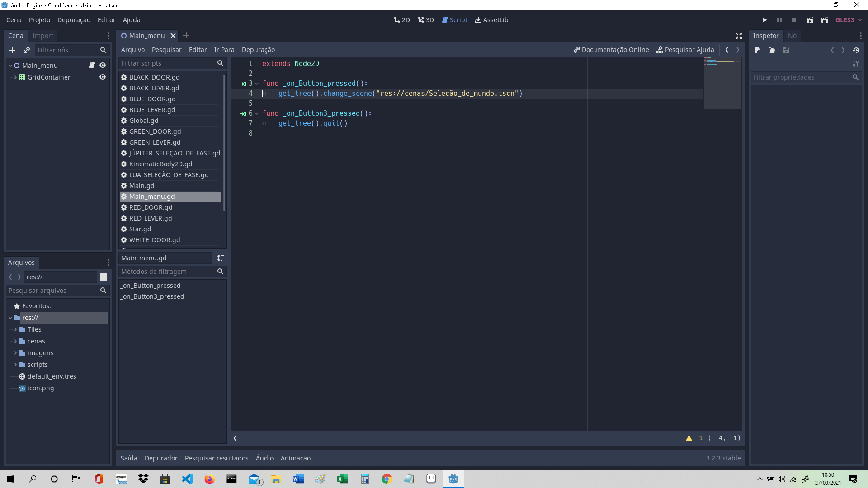Open the Script editor view
The width and height of the screenshot is (868, 488).
point(455,20)
